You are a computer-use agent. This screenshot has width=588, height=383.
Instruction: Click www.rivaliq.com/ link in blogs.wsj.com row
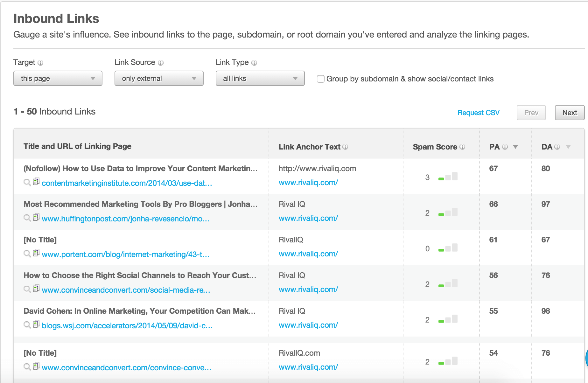308,325
